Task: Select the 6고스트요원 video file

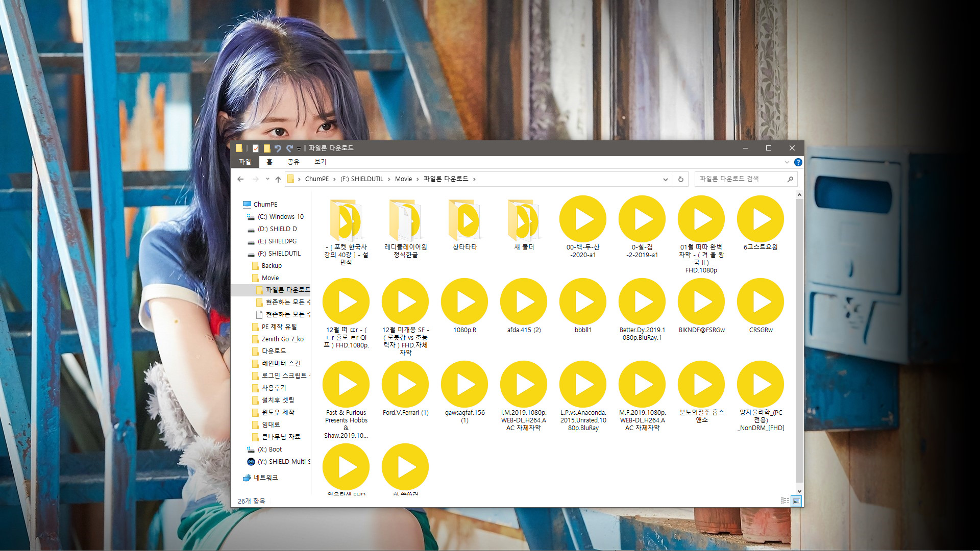Action: click(x=761, y=223)
